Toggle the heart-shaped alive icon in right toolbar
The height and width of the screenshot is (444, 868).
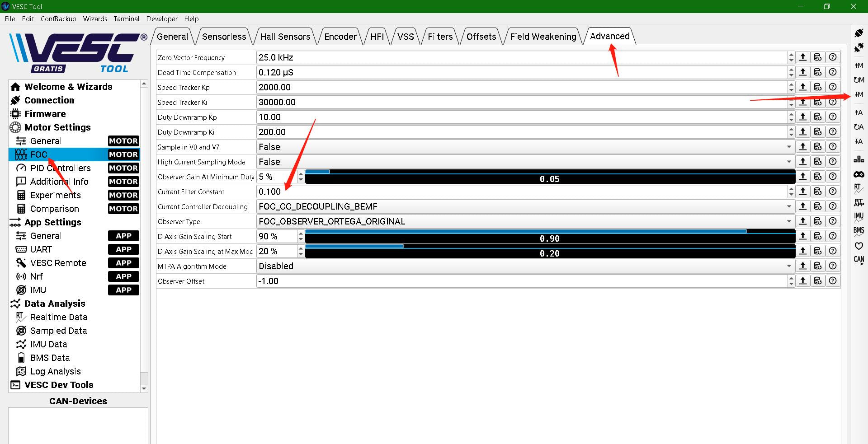tap(859, 246)
